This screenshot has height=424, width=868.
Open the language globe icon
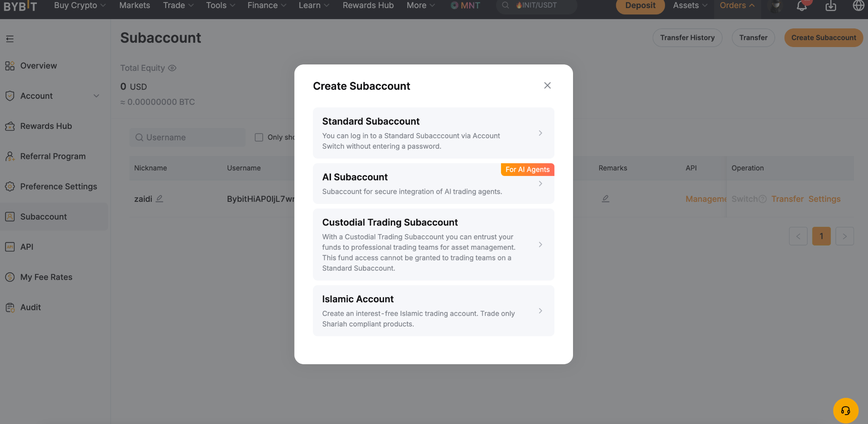[x=858, y=6]
